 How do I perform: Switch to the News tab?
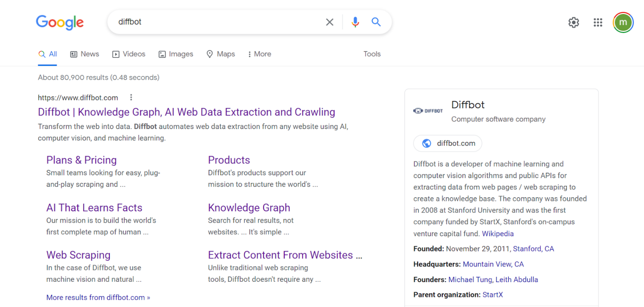click(x=85, y=54)
